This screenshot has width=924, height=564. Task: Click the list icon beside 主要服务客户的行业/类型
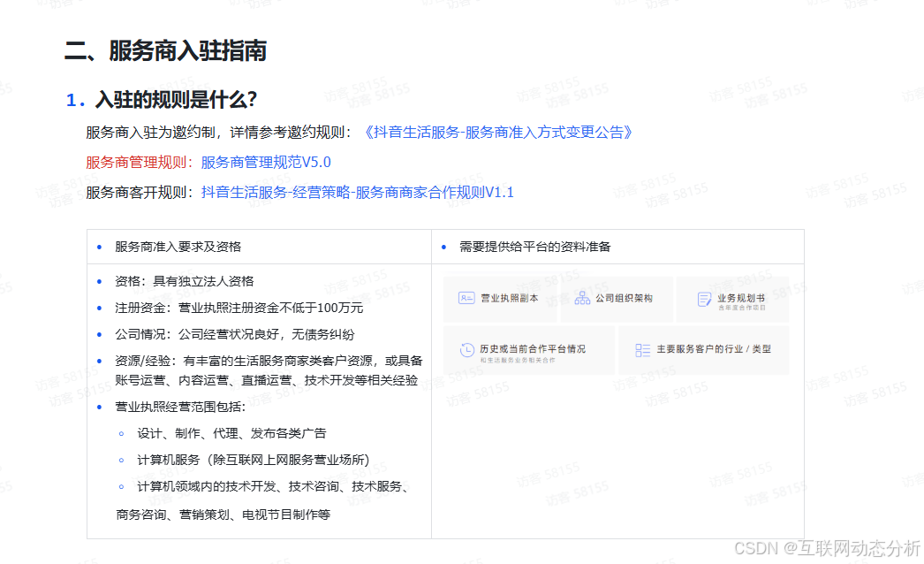[642, 350]
